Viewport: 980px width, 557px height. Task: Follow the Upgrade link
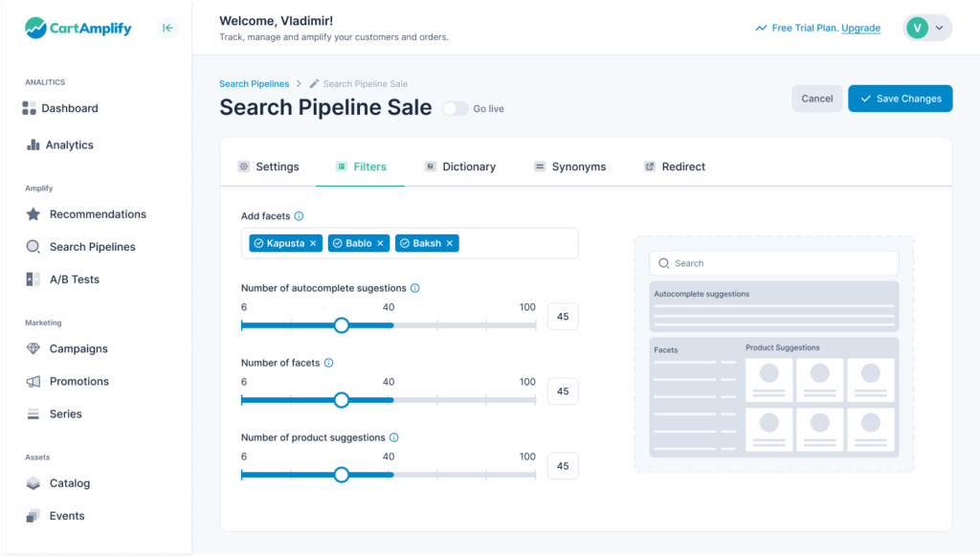860,28
